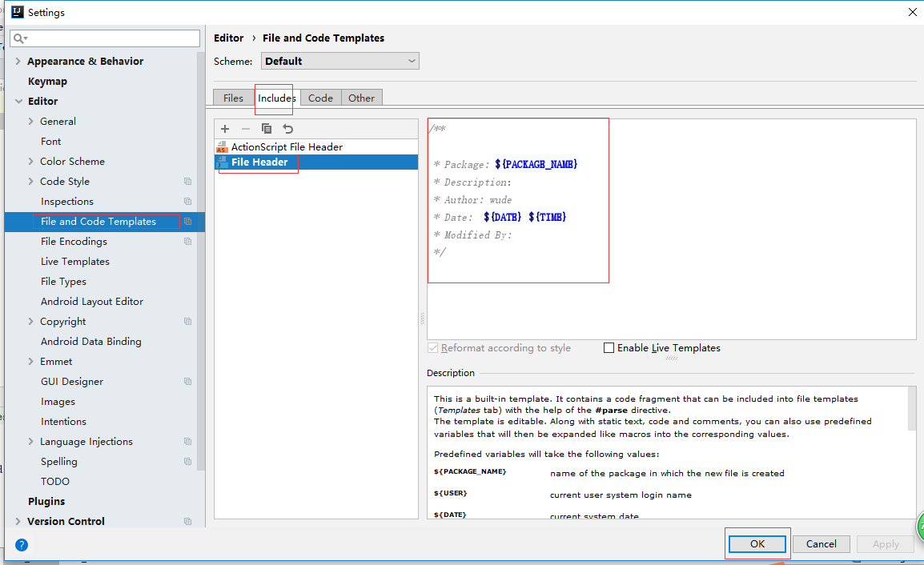
Task: Add a new template with plus icon
Action: [x=224, y=128]
